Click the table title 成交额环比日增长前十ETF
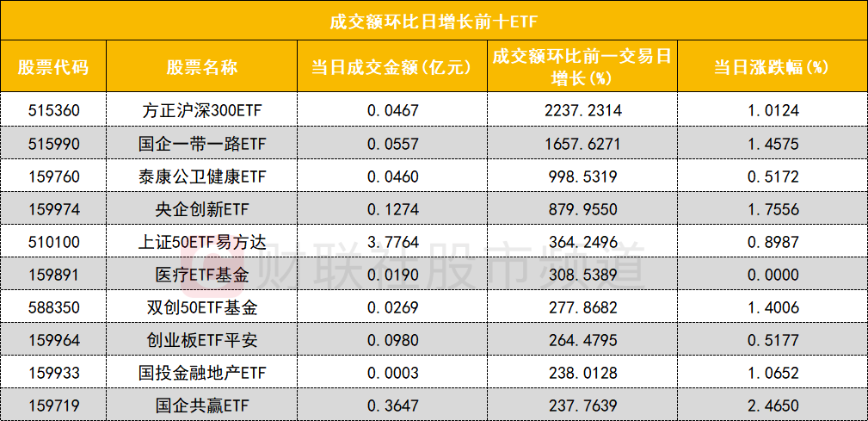Viewport: 868px width, 421px height. (434, 20)
